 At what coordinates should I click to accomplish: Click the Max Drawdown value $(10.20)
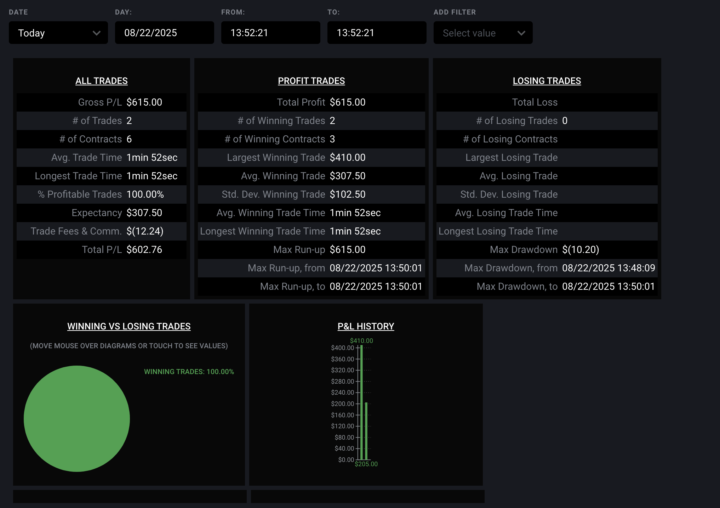coord(582,249)
